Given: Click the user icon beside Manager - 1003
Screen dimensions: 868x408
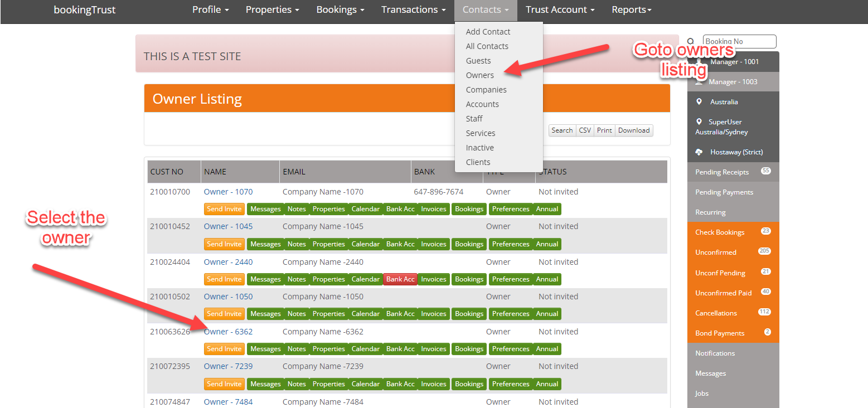Looking at the screenshot, I should 700,81.
